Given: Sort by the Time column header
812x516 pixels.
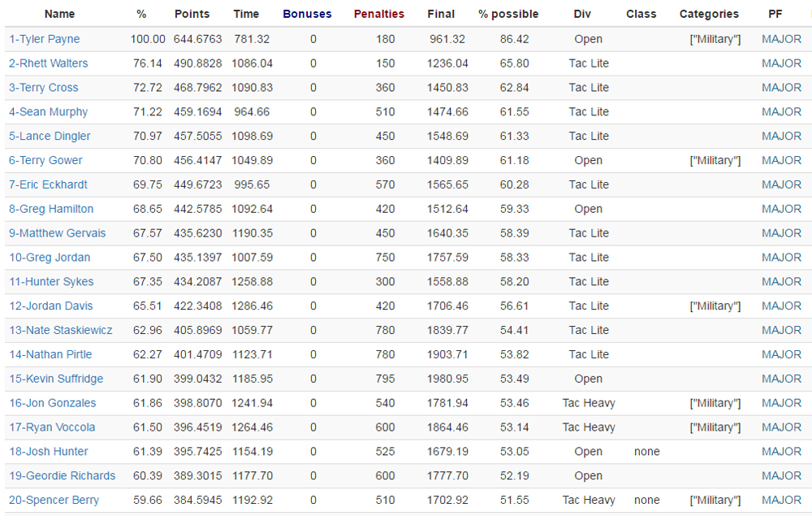Looking at the screenshot, I should coord(246,15).
